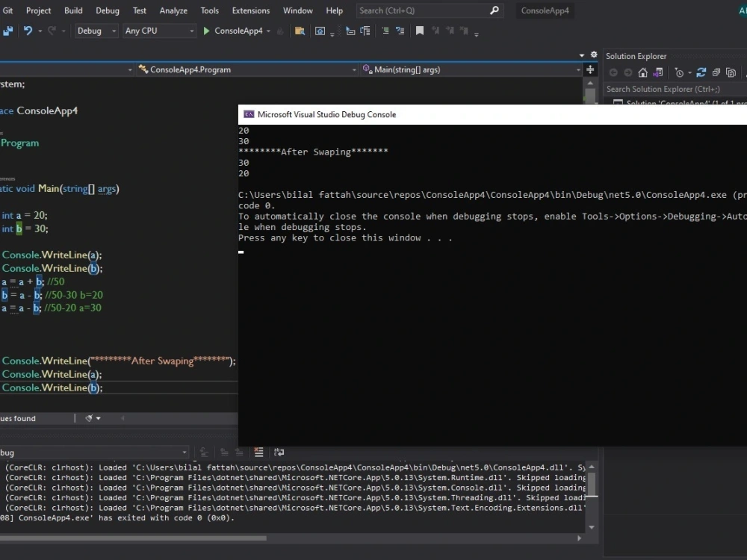Open the Analyze menu
This screenshot has width=747, height=560.
pyautogui.click(x=173, y=10)
